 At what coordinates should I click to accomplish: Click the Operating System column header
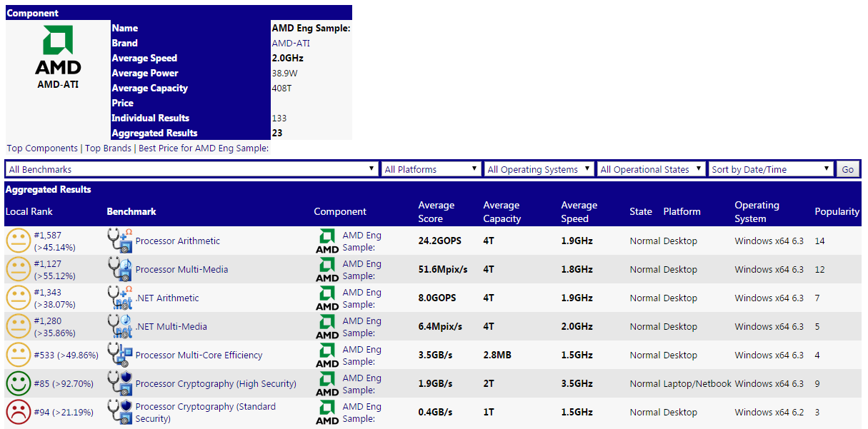(757, 212)
